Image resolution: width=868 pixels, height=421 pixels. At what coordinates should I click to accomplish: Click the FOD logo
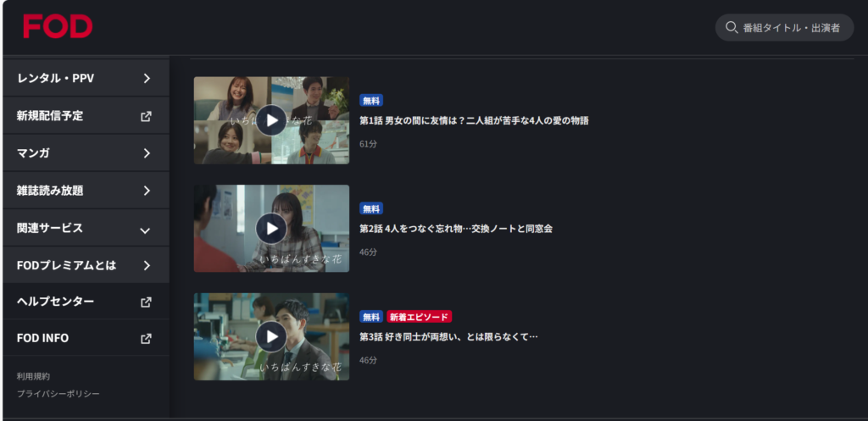point(58,26)
